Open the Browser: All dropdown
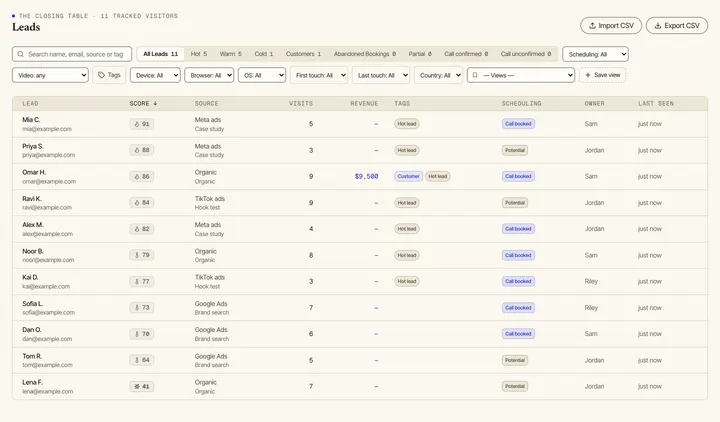The image size is (720, 422). click(x=209, y=75)
